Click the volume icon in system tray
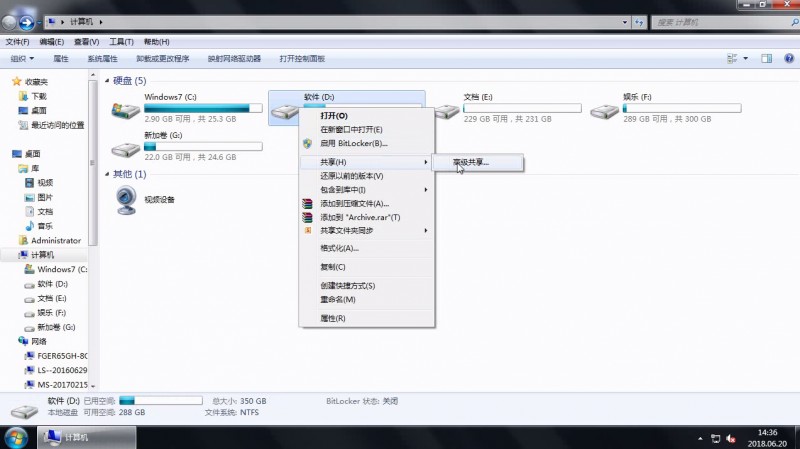 coord(731,438)
